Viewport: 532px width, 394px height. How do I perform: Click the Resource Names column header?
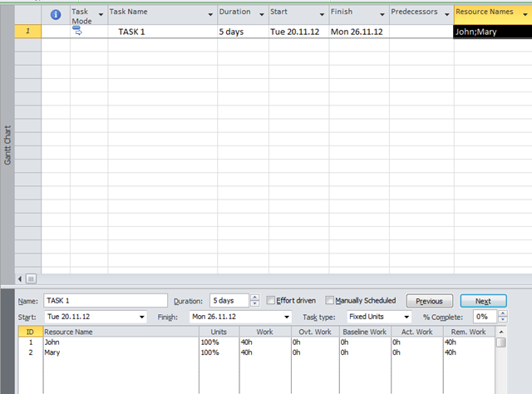(x=488, y=12)
